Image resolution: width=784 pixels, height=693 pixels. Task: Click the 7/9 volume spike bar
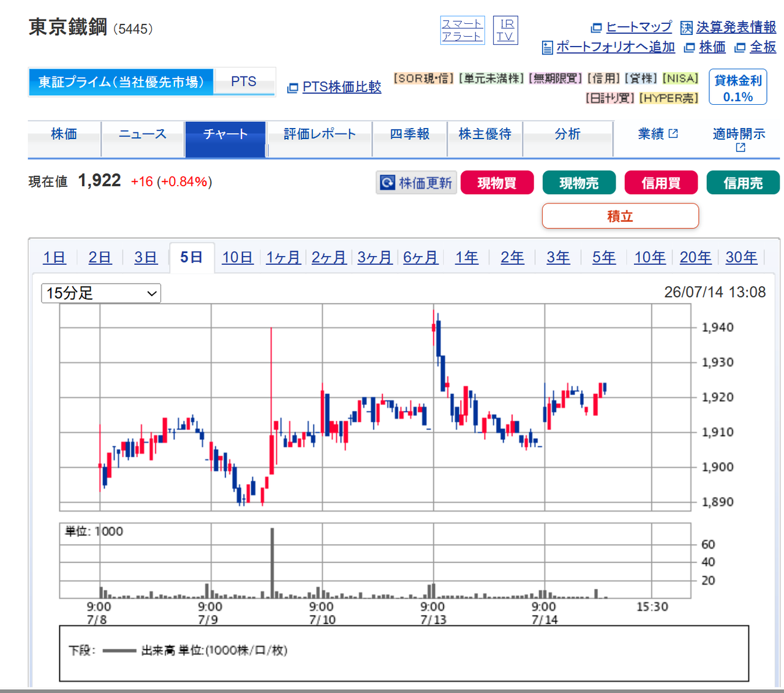coord(272,562)
